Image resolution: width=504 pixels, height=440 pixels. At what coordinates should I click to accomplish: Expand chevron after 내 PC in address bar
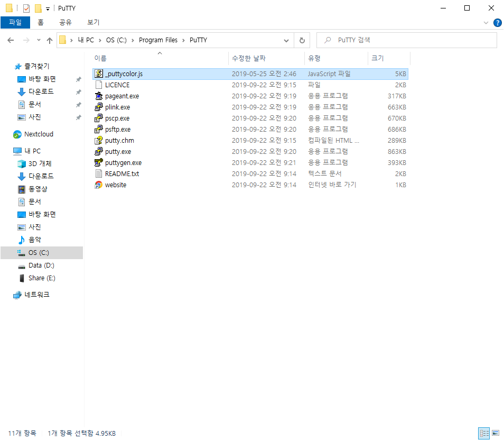click(100, 40)
